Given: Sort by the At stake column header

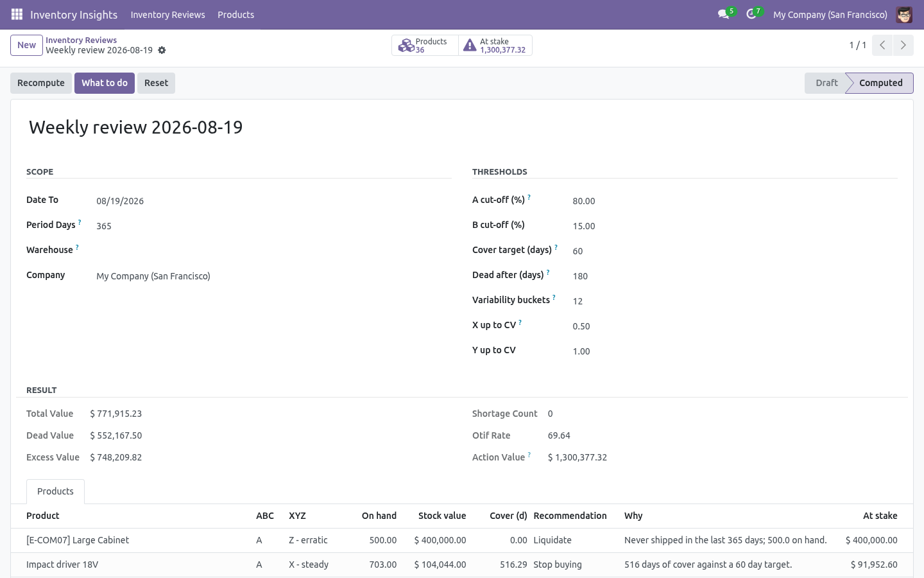Looking at the screenshot, I should tap(880, 516).
